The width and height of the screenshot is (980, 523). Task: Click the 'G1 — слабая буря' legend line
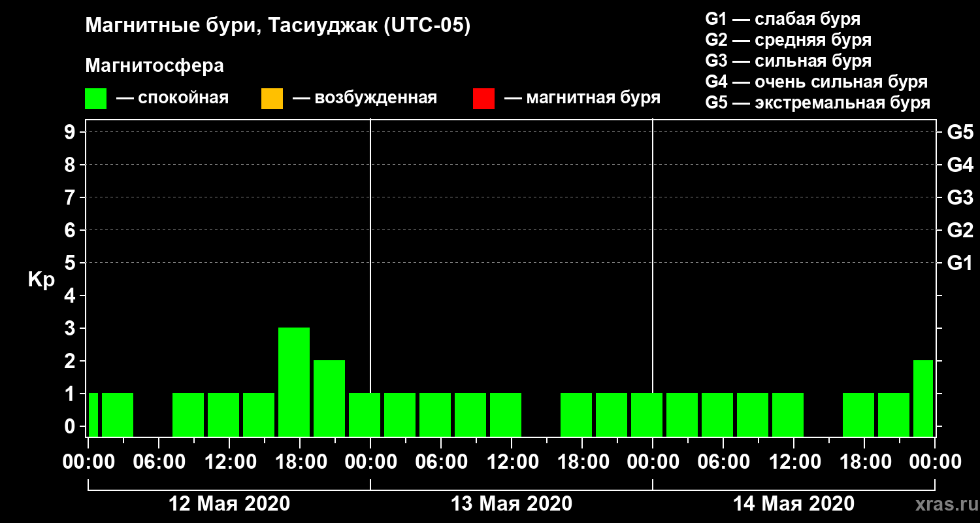coord(783,18)
